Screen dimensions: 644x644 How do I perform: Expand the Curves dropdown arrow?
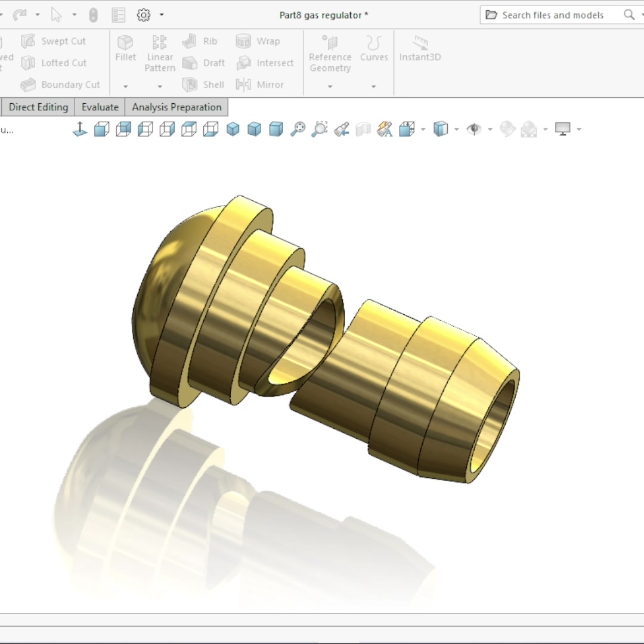pyautogui.click(x=373, y=86)
